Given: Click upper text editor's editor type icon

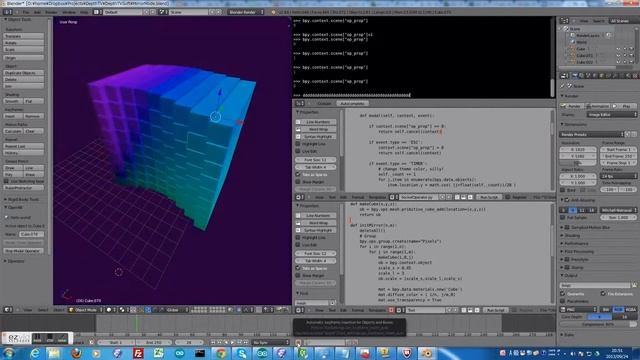Looking at the screenshot, I should pyautogui.click(x=300, y=197).
